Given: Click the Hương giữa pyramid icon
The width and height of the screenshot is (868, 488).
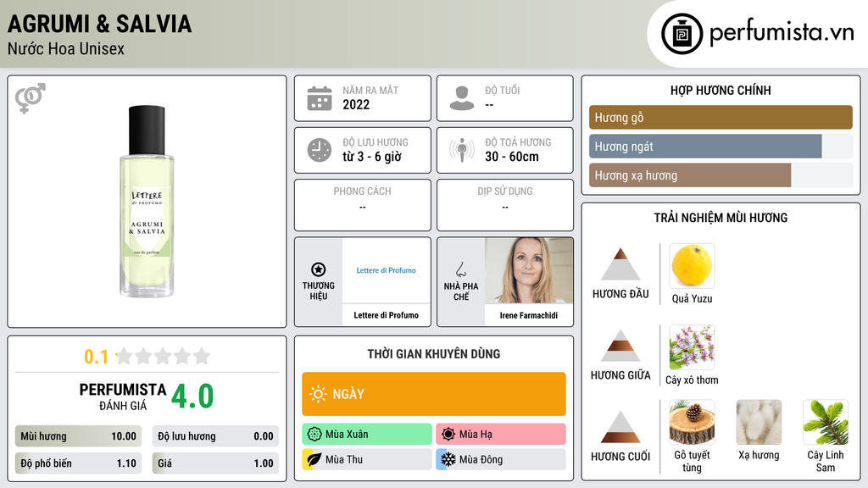Looking at the screenshot, I should [x=620, y=346].
